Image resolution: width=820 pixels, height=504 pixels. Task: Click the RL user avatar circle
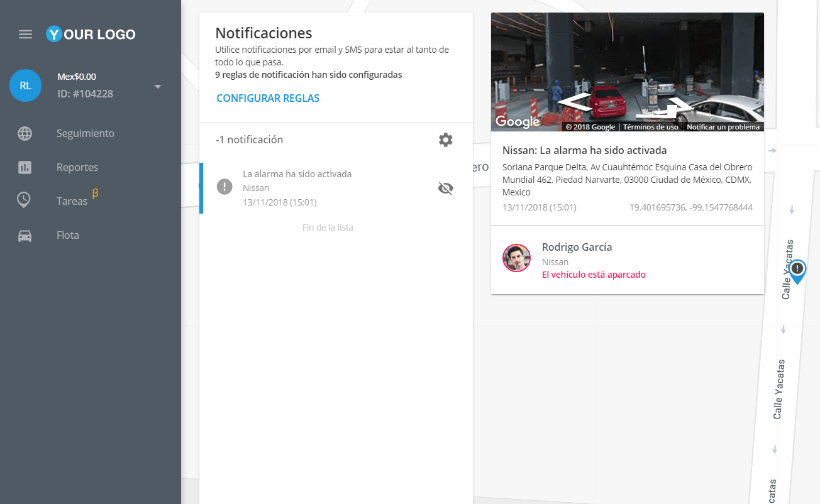[25, 85]
